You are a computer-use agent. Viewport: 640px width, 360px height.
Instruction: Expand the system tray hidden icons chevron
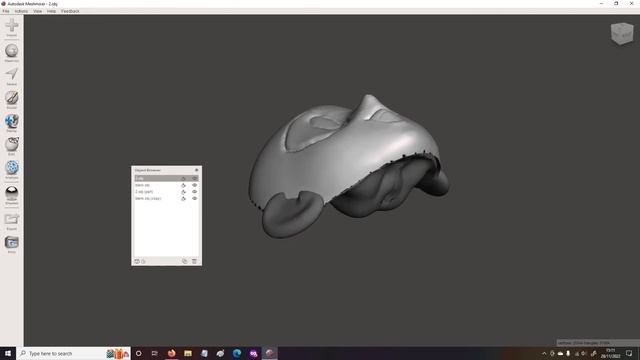[x=544, y=353]
